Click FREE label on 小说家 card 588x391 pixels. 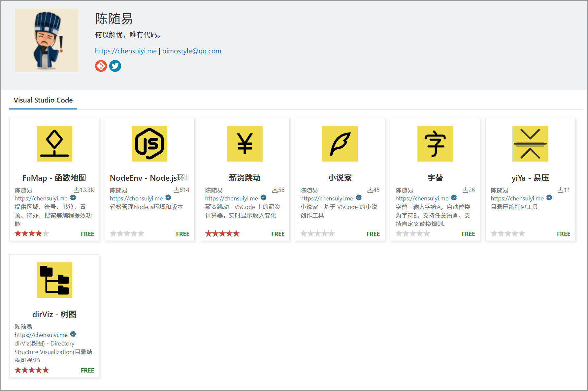pos(373,234)
